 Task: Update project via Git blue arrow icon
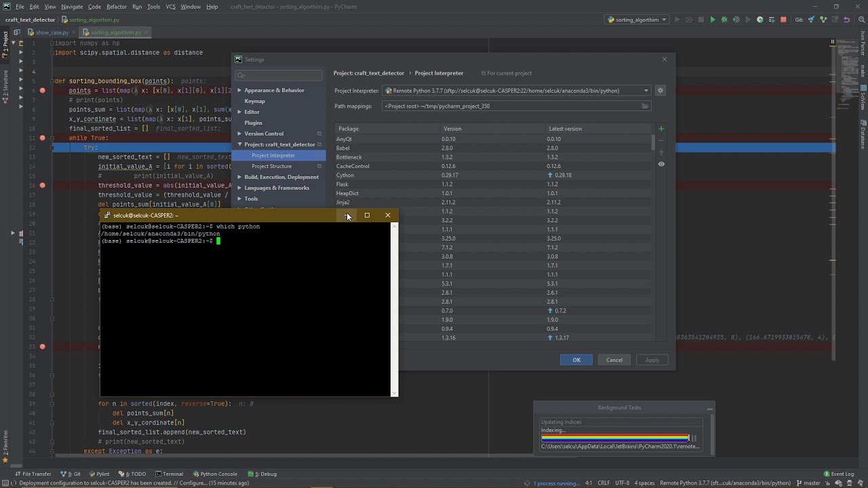(812, 20)
